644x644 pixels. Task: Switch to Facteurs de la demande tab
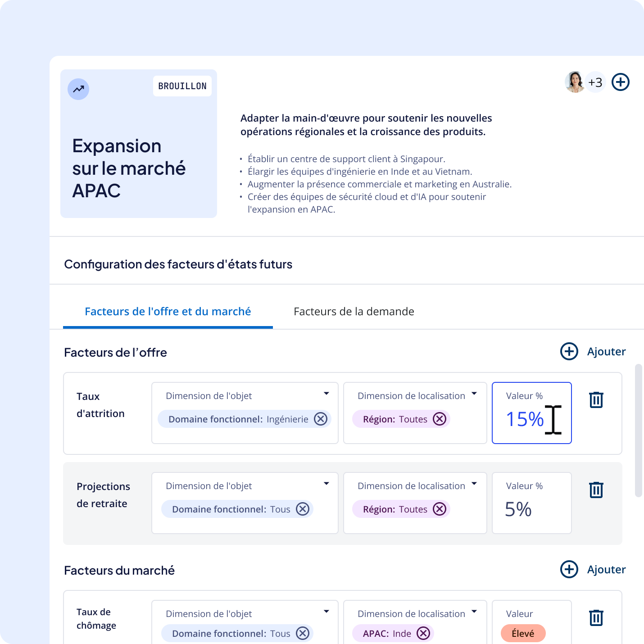(354, 312)
